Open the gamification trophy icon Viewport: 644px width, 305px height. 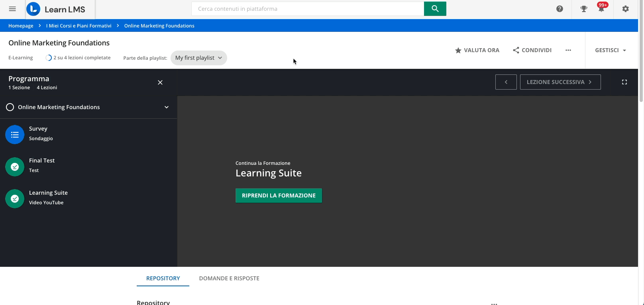(x=584, y=9)
